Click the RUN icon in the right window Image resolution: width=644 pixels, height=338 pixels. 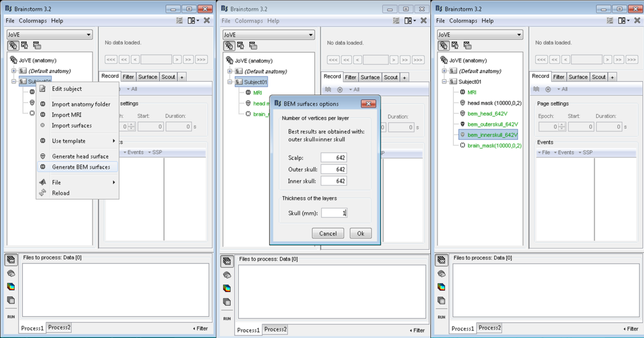(x=441, y=317)
